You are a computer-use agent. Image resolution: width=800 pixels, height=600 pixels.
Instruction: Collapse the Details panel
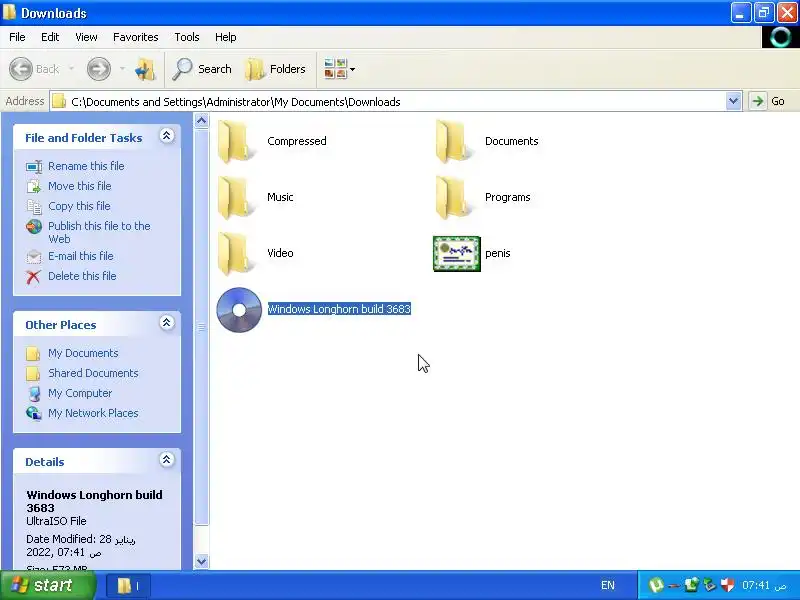point(166,460)
